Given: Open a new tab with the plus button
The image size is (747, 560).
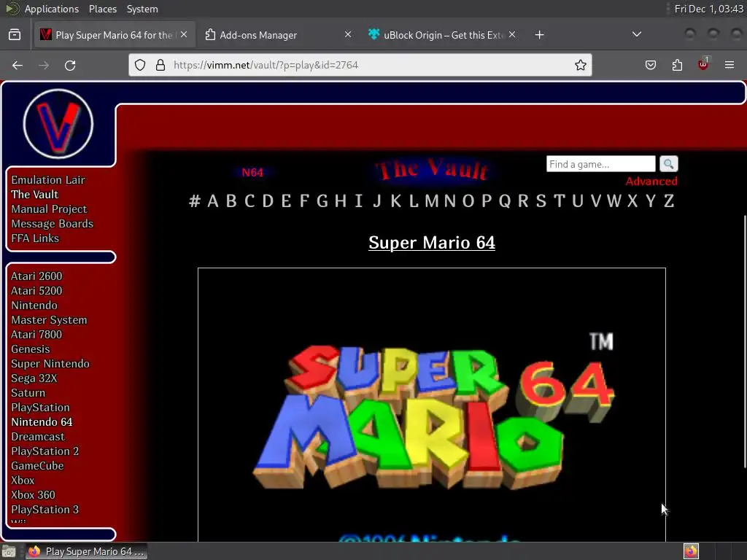Looking at the screenshot, I should 539,35.
